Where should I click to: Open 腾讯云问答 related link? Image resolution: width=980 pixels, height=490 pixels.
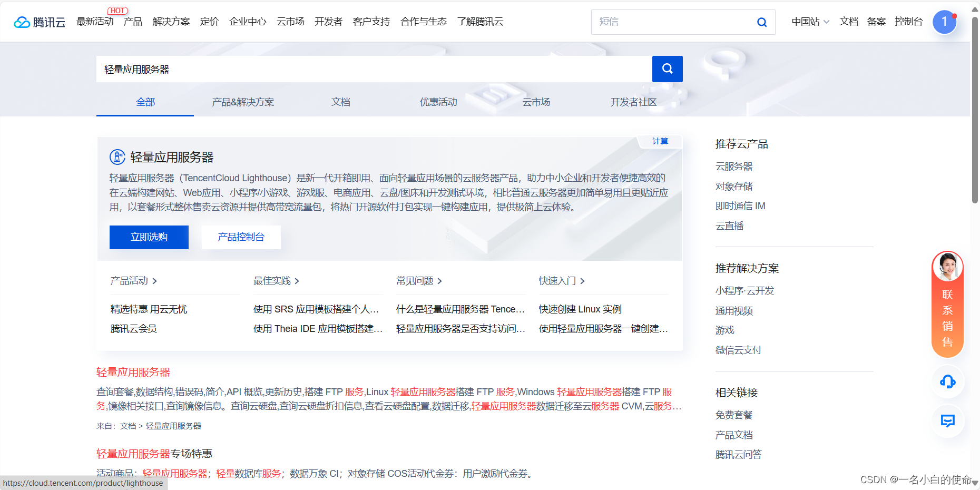(x=738, y=455)
